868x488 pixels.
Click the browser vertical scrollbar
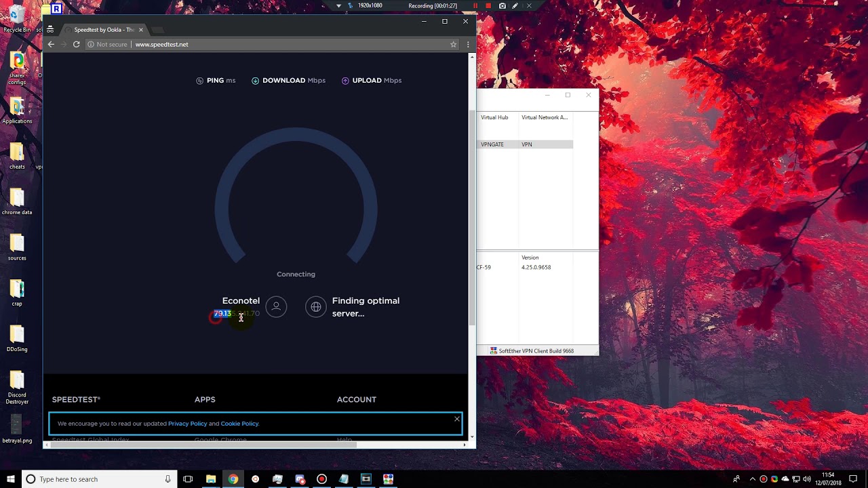coord(472,217)
